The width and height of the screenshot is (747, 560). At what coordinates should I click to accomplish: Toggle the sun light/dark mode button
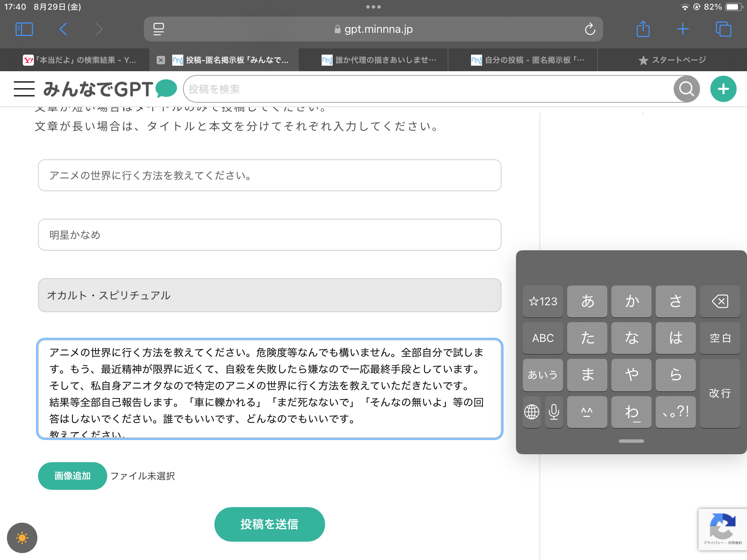click(22, 538)
